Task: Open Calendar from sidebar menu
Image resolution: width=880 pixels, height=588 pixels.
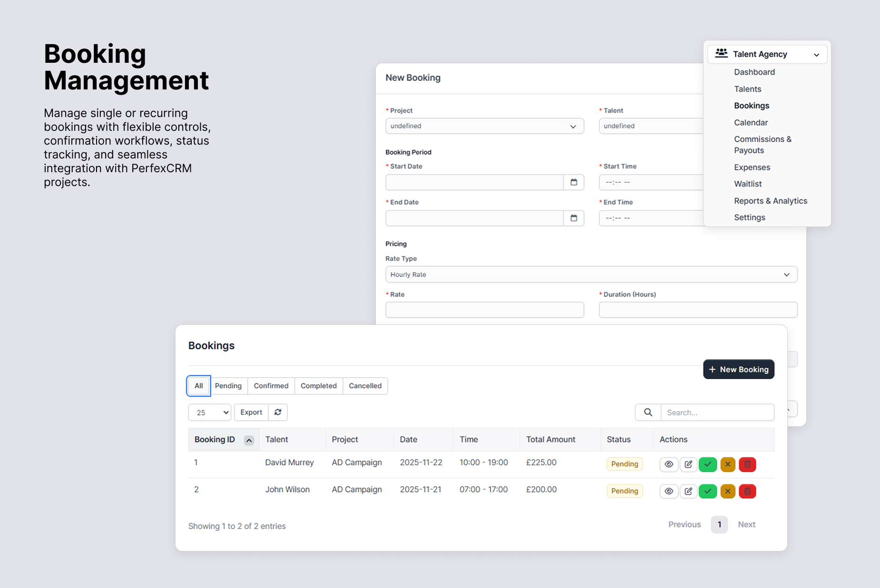Action: coord(751,122)
